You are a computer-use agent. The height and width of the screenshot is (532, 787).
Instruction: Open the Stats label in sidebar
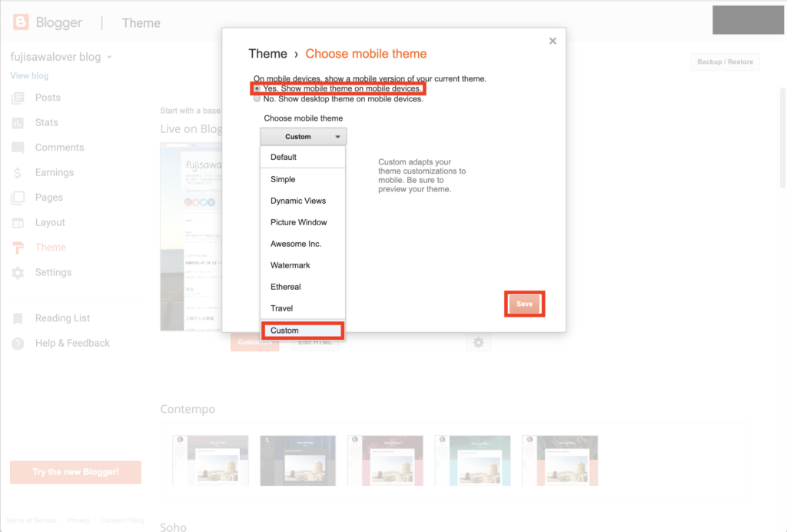click(x=47, y=123)
